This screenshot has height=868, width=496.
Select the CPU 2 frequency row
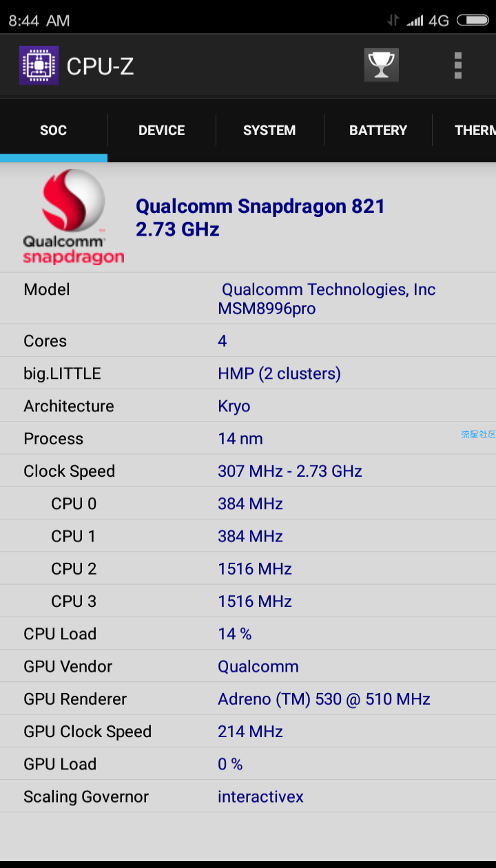click(248, 569)
